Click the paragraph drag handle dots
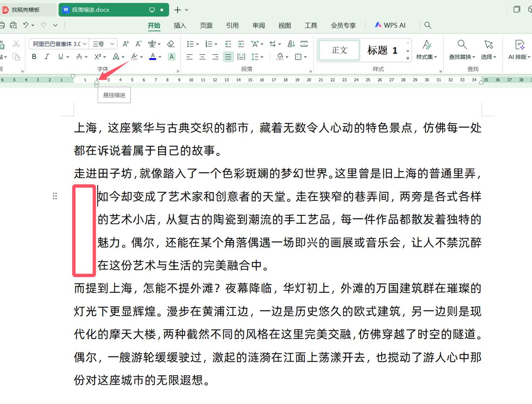532x404 pixels. pos(55,196)
